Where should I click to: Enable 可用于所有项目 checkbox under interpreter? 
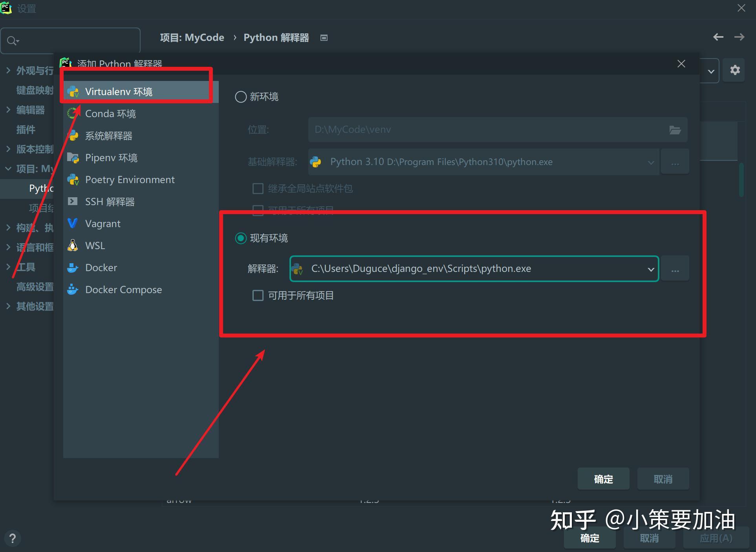[x=258, y=295]
